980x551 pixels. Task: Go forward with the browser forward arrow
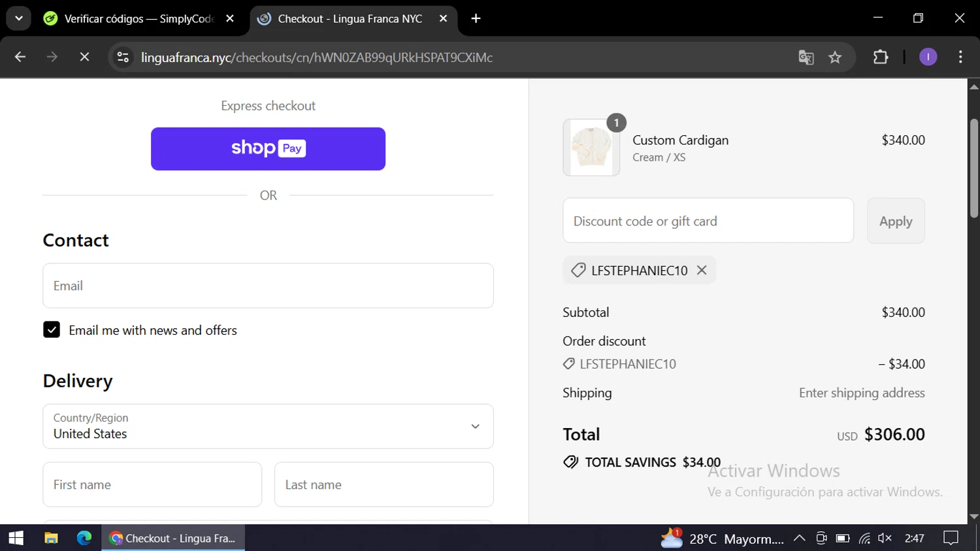[52, 58]
